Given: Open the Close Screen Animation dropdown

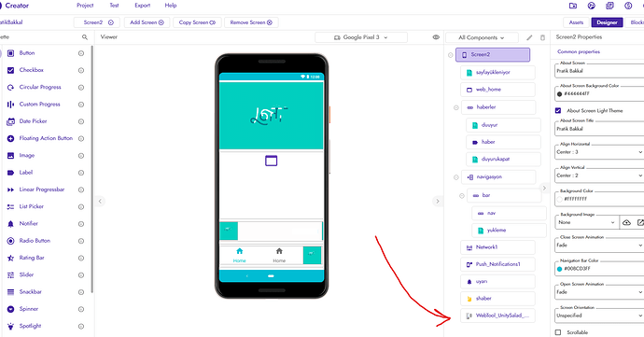Looking at the screenshot, I should (x=599, y=245).
